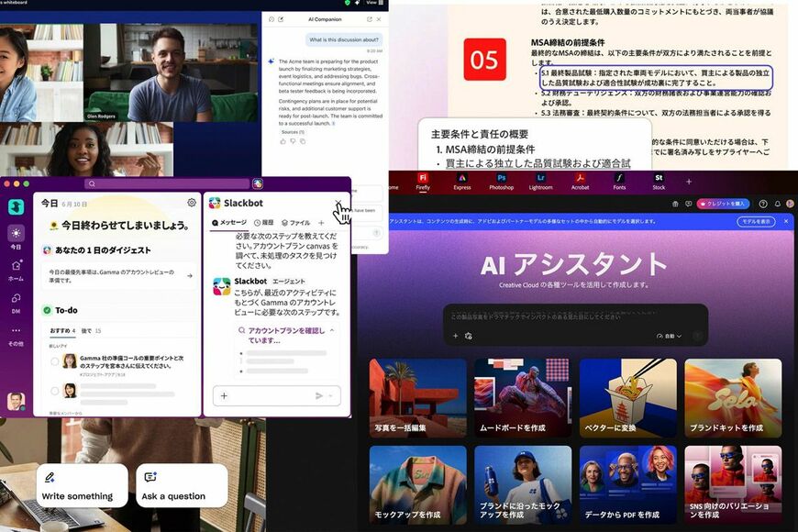Open the データから PDF を作成 card

tap(628, 485)
